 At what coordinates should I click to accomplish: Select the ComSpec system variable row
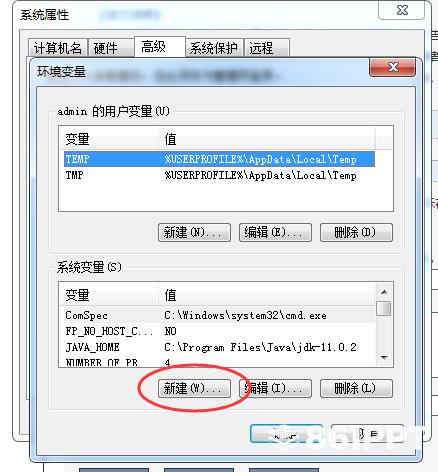(217, 315)
